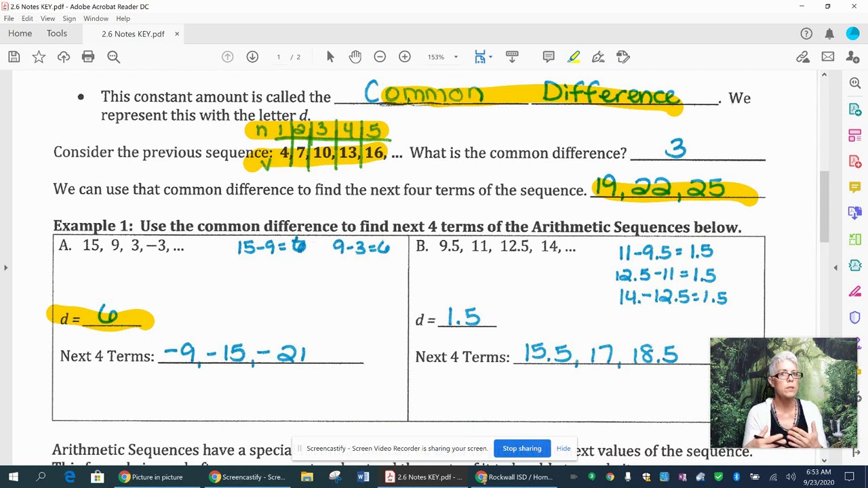This screenshot has width=868, height=488.
Task: Open the notifications bell
Action: pyautogui.click(x=829, y=34)
